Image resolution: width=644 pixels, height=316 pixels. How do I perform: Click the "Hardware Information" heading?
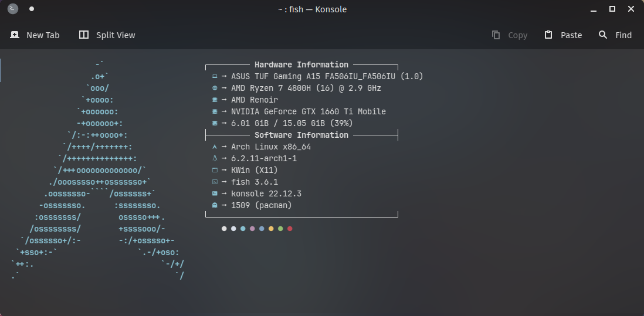301,65
